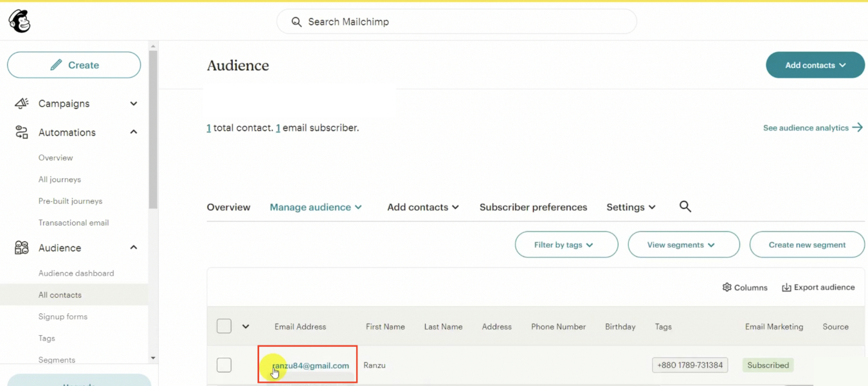
Task: Click Export audience button
Action: coord(818,288)
